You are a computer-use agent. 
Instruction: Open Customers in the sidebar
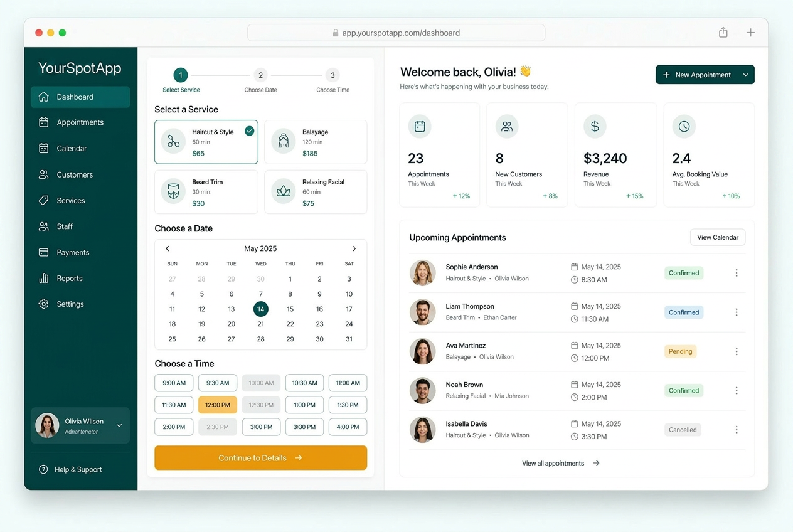coord(80,174)
